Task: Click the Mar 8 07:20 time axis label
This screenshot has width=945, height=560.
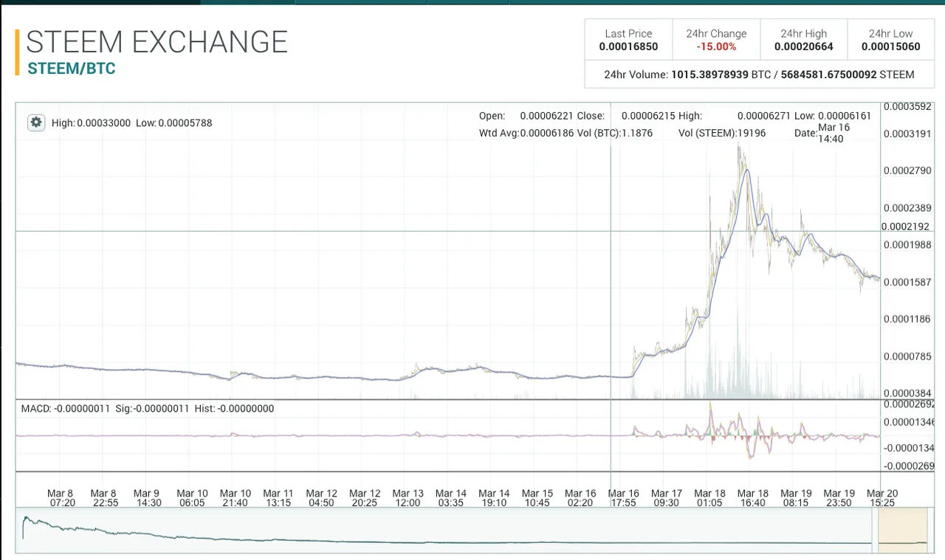Action: pyautogui.click(x=61, y=498)
